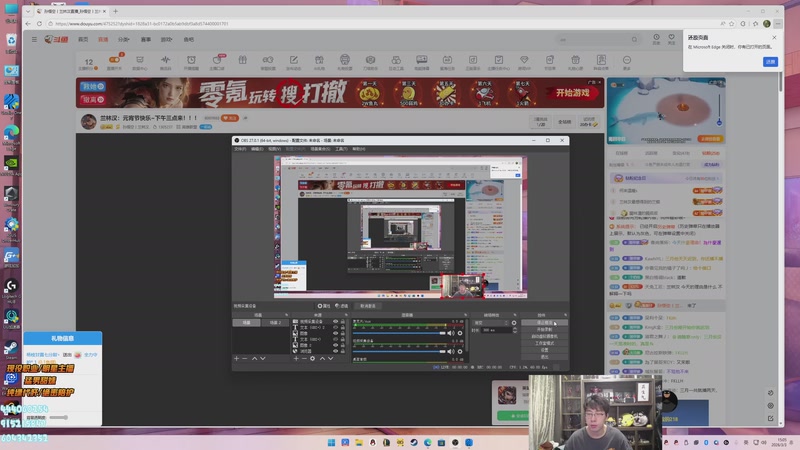The image size is (800, 450).
Task: Click the blue restore button in Edge popup
Action: click(770, 62)
